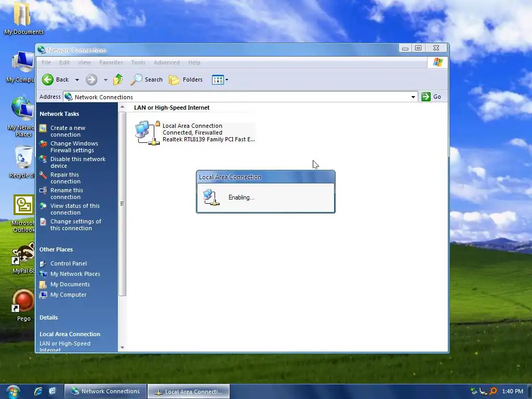Click the Address bar field
Viewport: 532px width, 399px height.
pyautogui.click(x=240, y=97)
